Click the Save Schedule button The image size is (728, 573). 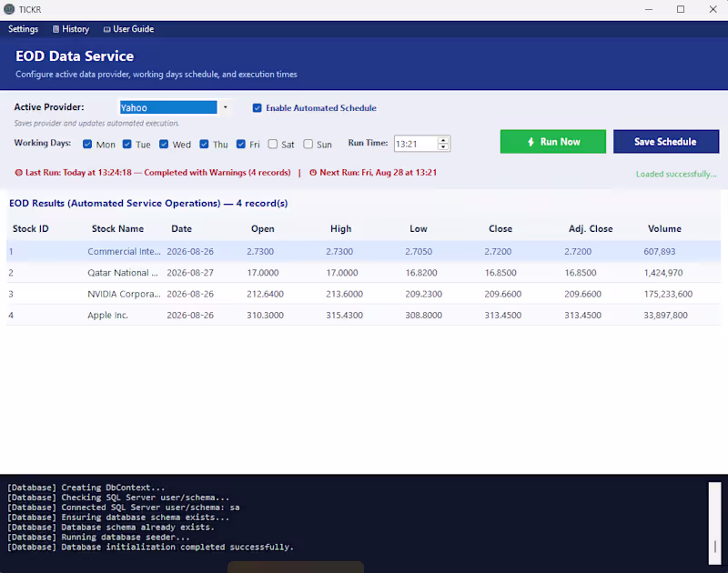pos(666,142)
